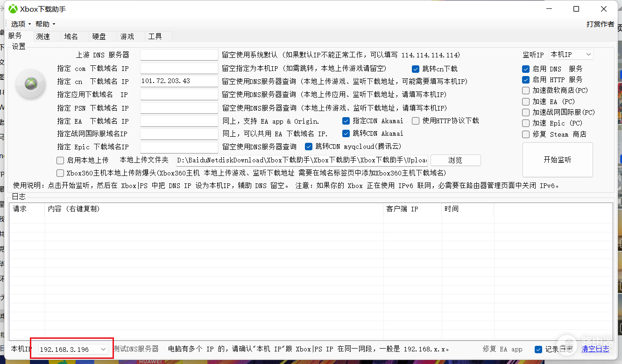Open the 帮助 menu
622x364 pixels.
tap(45, 24)
